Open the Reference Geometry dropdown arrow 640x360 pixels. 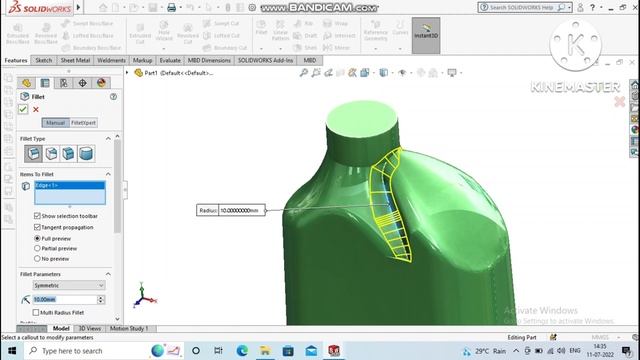(376, 49)
